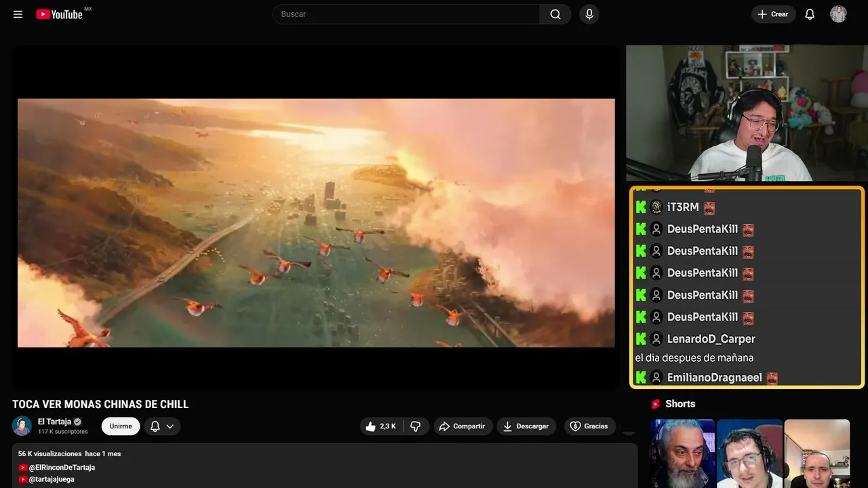This screenshot has width=868, height=488.
Task: Share the video using Compartir
Action: [462, 426]
